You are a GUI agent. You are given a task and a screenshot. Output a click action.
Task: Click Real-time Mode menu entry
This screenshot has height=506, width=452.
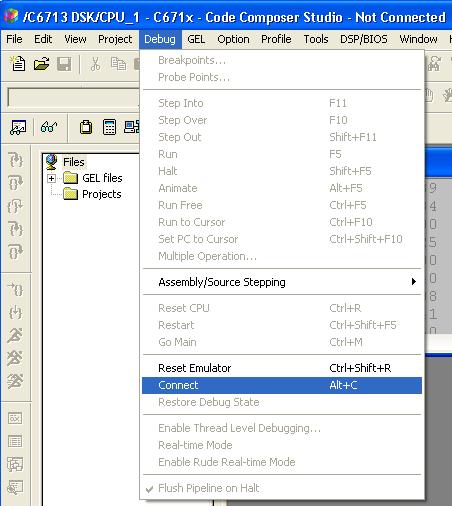point(282,445)
